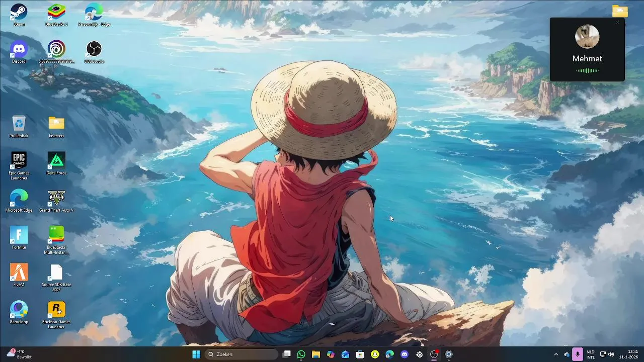Click the Mehmet name in the call overlay
Screen dimensions: 644x362
pyautogui.click(x=587, y=59)
